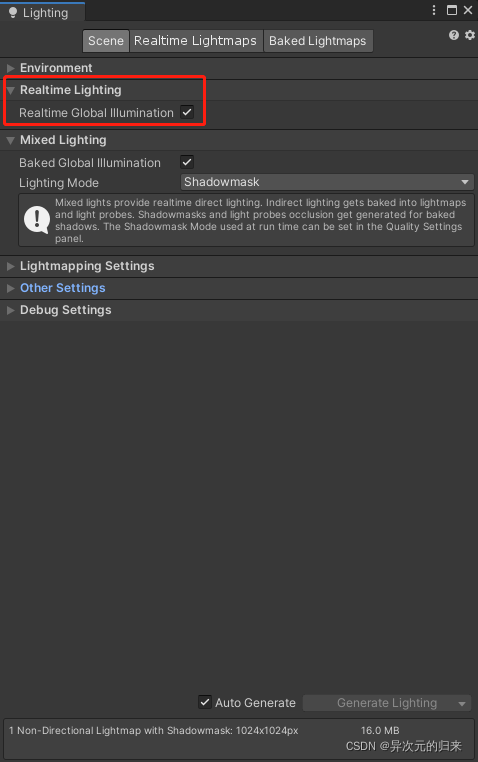Open the Lighting Mode Shadowmask dropdown
The width and height of the screenshot is (478, 762).
(x=327, y=182)
